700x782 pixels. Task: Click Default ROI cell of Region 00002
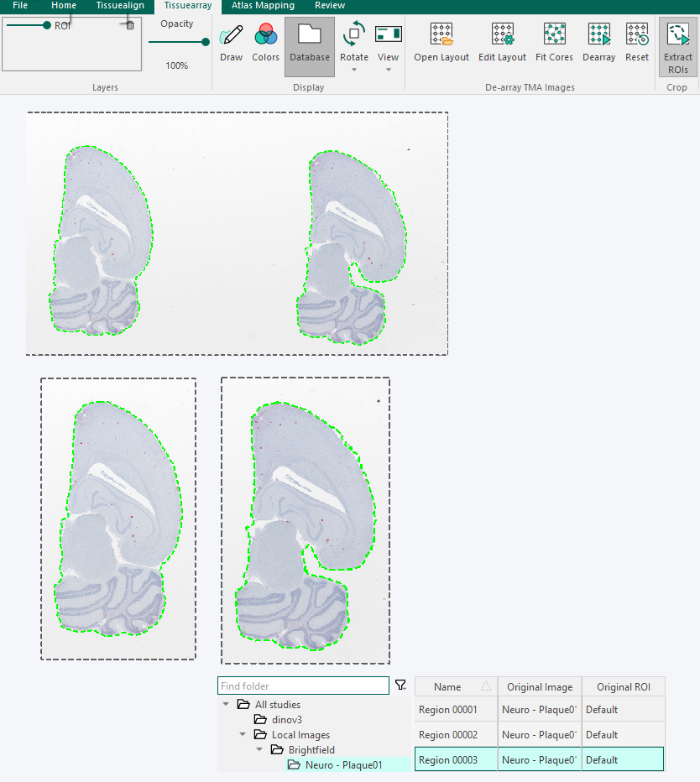pyautogui.click(x=623, y=735)
